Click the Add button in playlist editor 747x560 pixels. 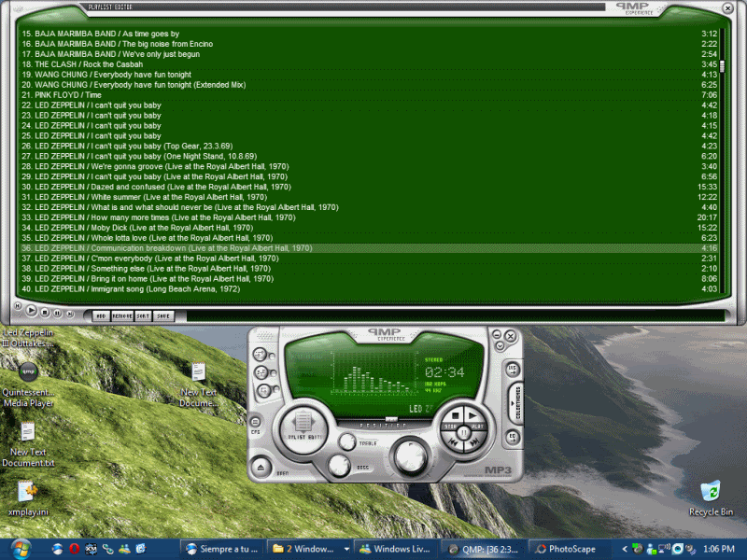tap(101, 315)
